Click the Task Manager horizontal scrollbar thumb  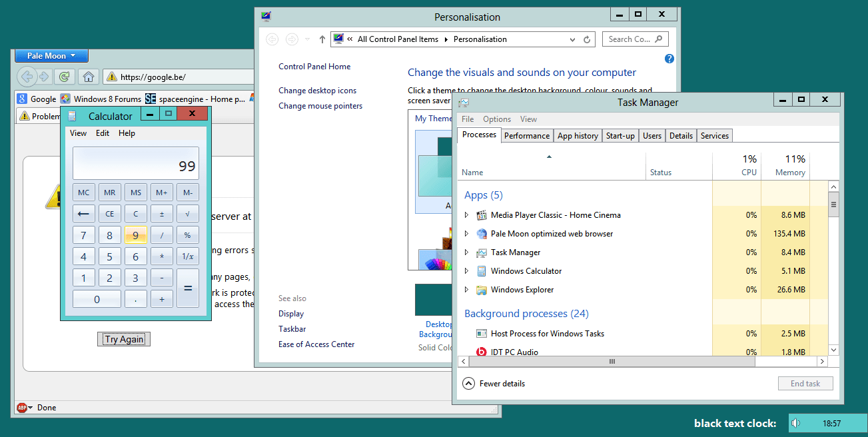click(612, 361)
